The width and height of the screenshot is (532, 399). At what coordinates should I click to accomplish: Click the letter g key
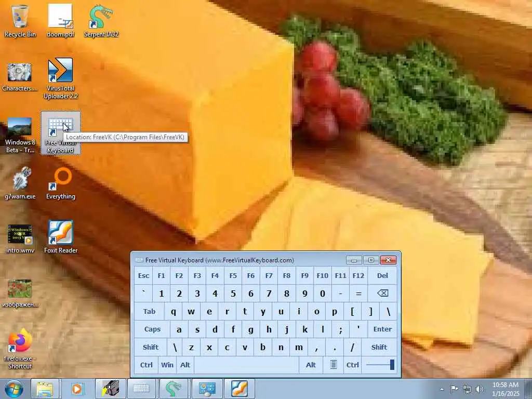coord(251,329)
